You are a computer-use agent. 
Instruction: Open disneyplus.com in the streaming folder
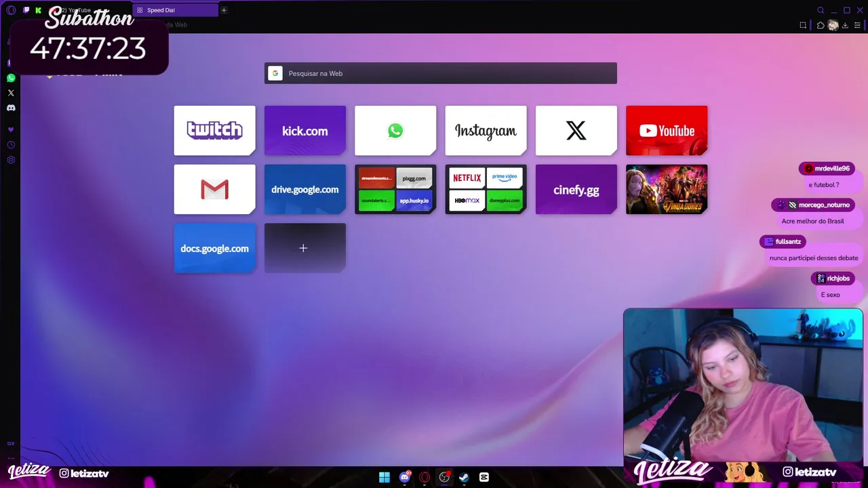[x=505, y=201]
